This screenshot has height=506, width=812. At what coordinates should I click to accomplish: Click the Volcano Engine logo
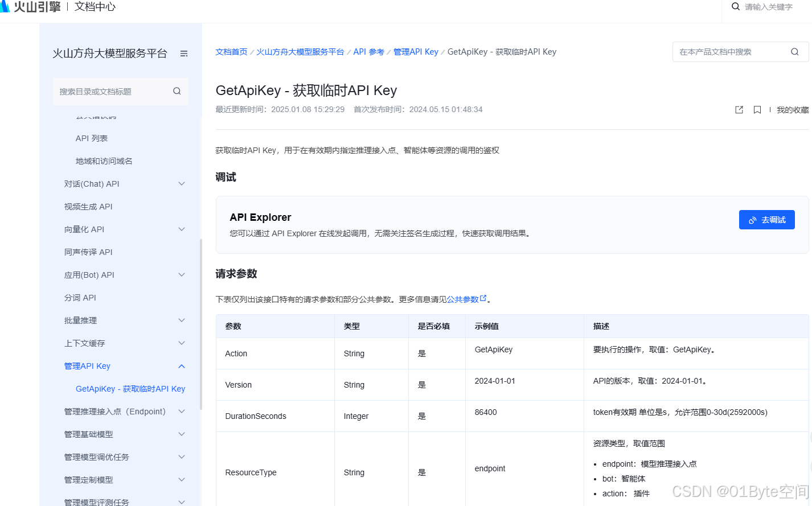[x=31, y=6]
